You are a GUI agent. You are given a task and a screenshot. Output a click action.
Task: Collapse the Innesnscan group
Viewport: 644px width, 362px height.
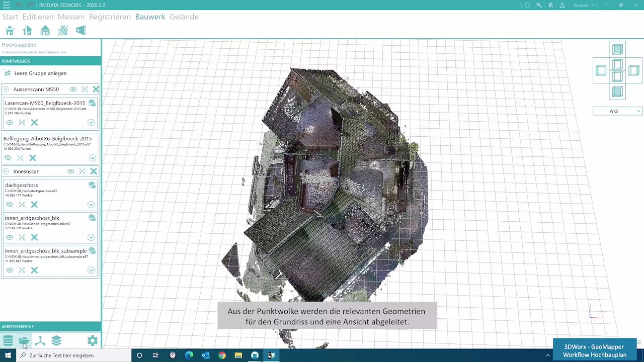(x=6, y=171)
